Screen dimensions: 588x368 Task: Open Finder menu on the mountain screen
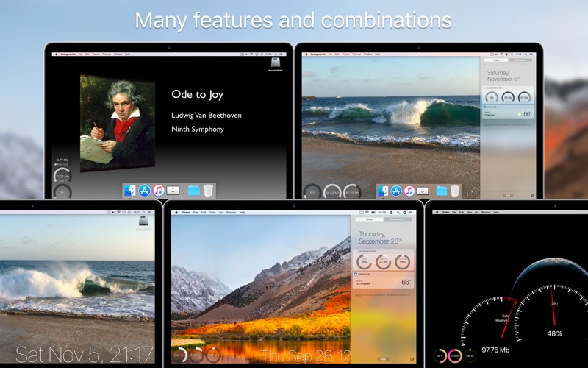(186, 213)
